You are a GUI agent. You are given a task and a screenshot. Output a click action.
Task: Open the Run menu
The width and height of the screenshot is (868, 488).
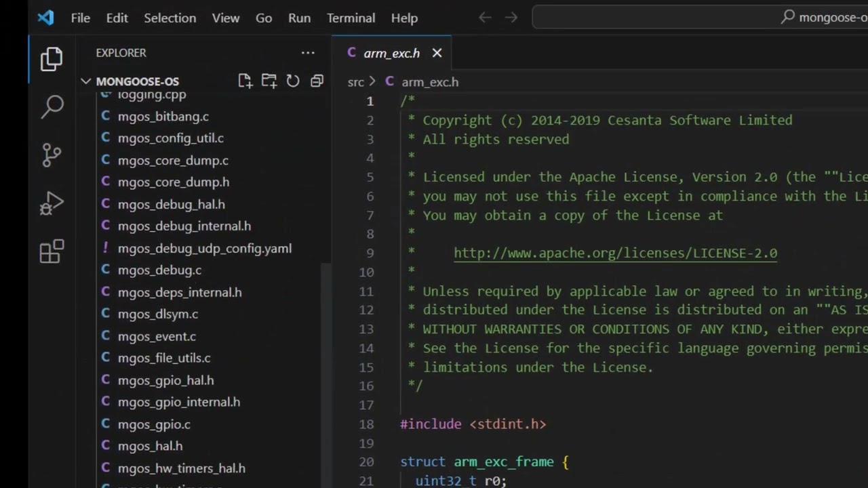point(299,18)
